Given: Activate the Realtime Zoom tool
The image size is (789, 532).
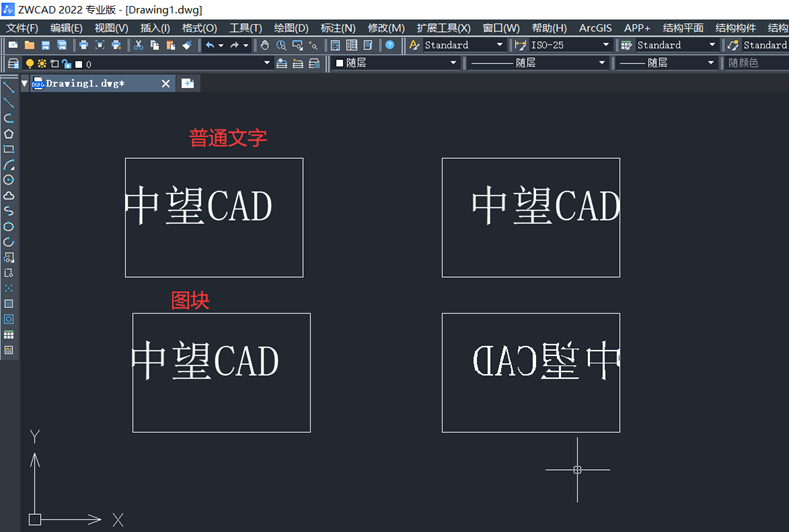Looking at the screenshot, I should pyautogui.click(x=281, y=45).
